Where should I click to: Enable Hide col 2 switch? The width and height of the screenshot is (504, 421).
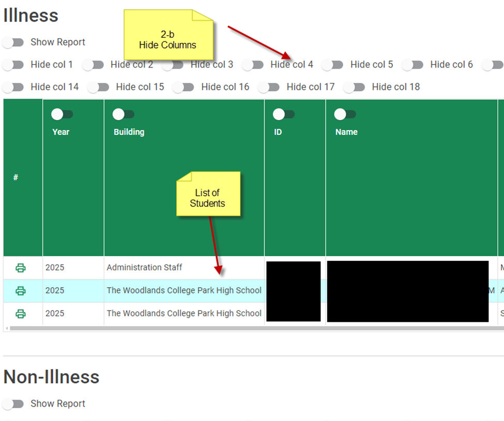tap(93, 65)
